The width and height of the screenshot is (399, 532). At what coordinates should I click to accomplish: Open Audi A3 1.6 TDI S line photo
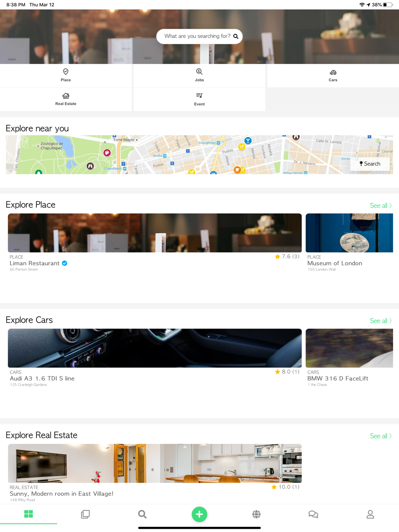tap(155, 348)
